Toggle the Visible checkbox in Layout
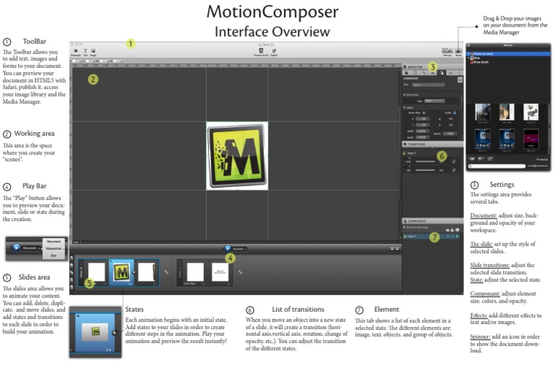The height and width of the screenshot is (392, 555). [455, 113]
